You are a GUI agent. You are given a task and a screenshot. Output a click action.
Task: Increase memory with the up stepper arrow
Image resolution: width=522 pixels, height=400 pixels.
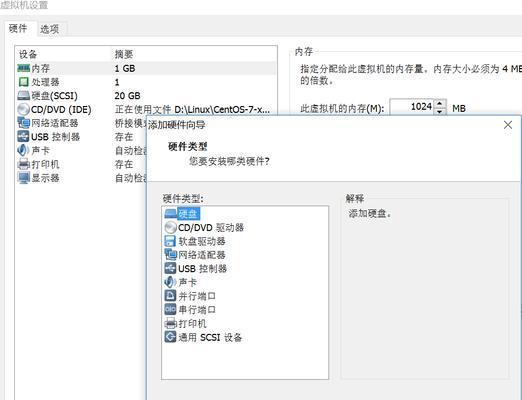(440, 103)
